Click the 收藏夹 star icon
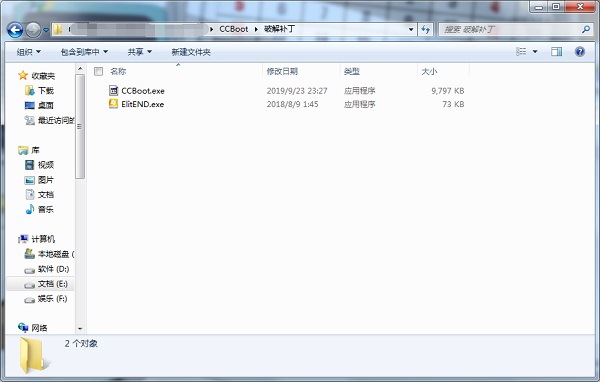600x382 pixels. tap(23, 75)
